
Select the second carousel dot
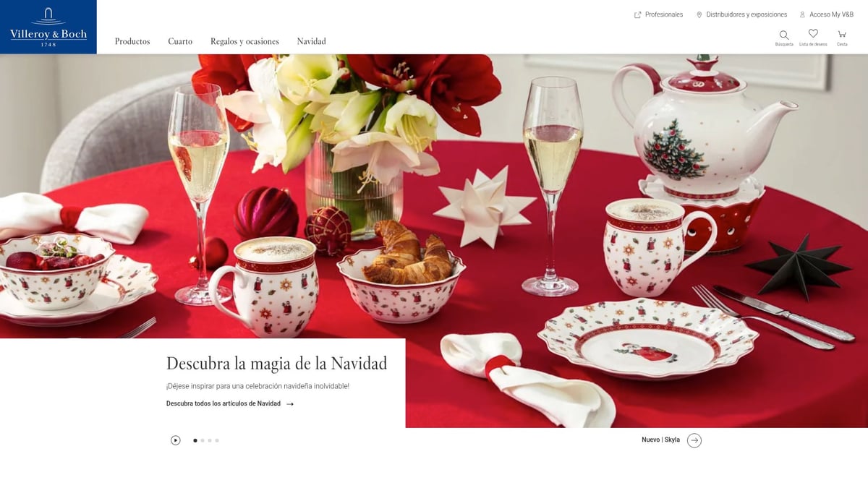coord(203,440)
